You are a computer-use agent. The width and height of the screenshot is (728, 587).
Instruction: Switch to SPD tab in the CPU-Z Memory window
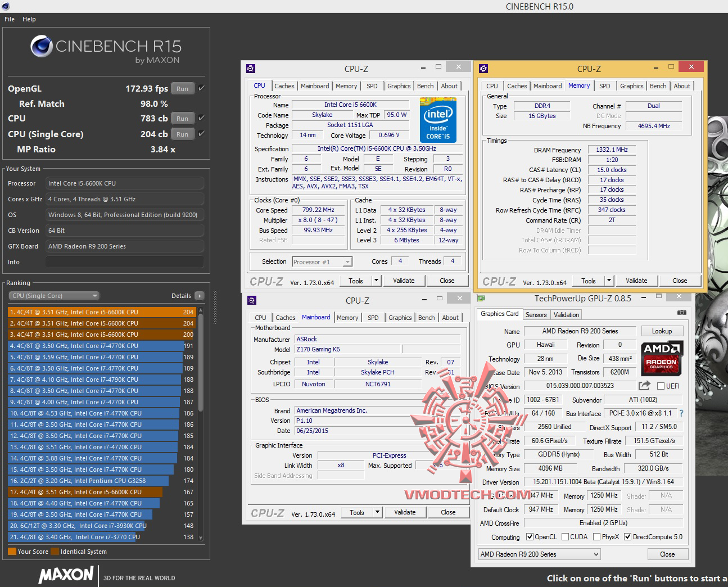pyautogui.click(x=605, y=86)
